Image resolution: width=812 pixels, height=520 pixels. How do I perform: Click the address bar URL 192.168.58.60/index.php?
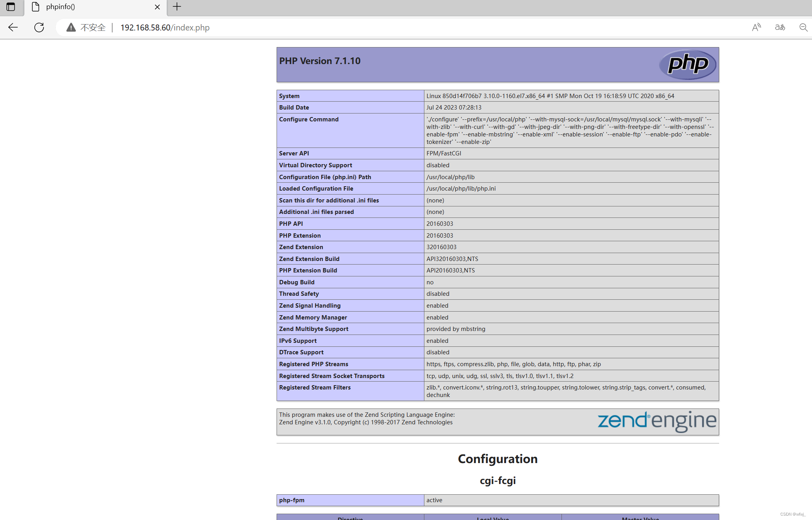pyautogui.click(x=165, y=27)
